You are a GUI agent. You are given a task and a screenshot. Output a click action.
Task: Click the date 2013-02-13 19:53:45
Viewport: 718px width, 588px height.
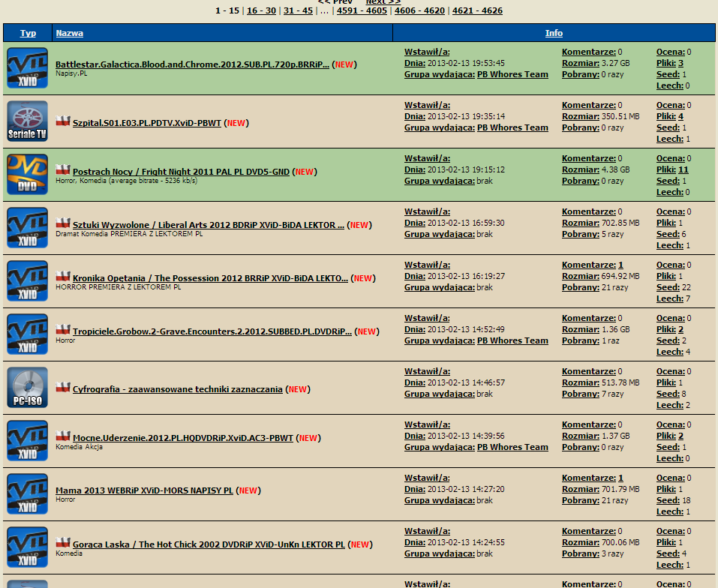(466, 63)
